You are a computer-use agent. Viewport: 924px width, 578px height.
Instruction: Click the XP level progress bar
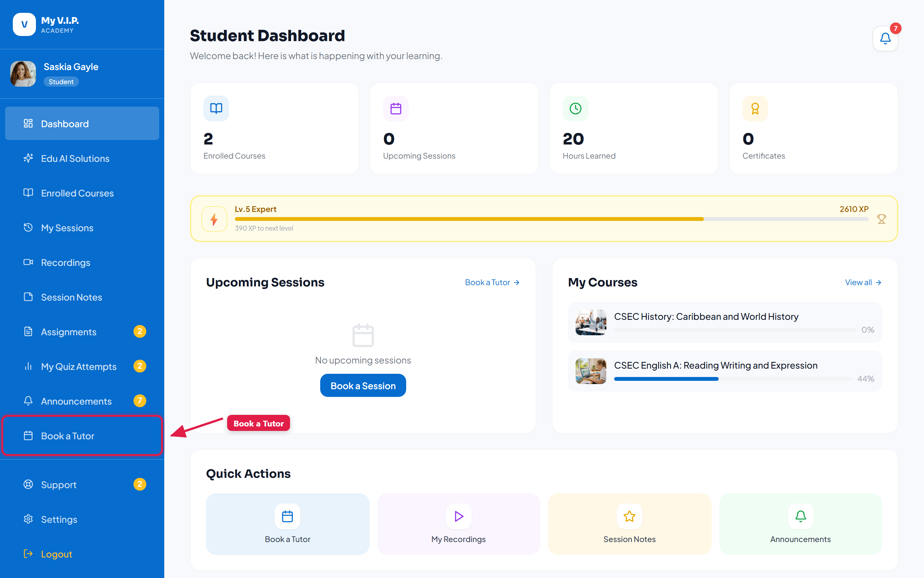(x=552, y=219)
